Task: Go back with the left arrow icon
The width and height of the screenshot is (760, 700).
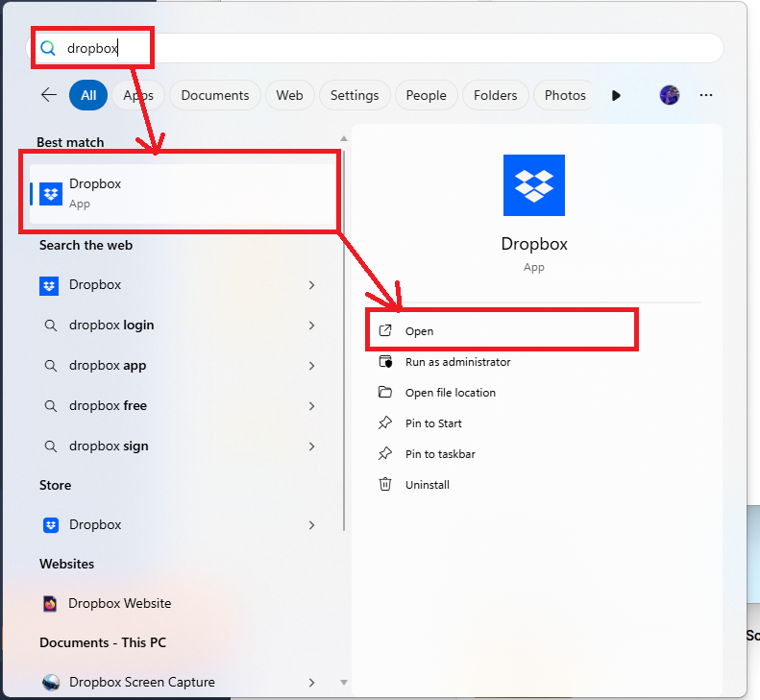Action: pyautogui.click(x=49, y=95)
